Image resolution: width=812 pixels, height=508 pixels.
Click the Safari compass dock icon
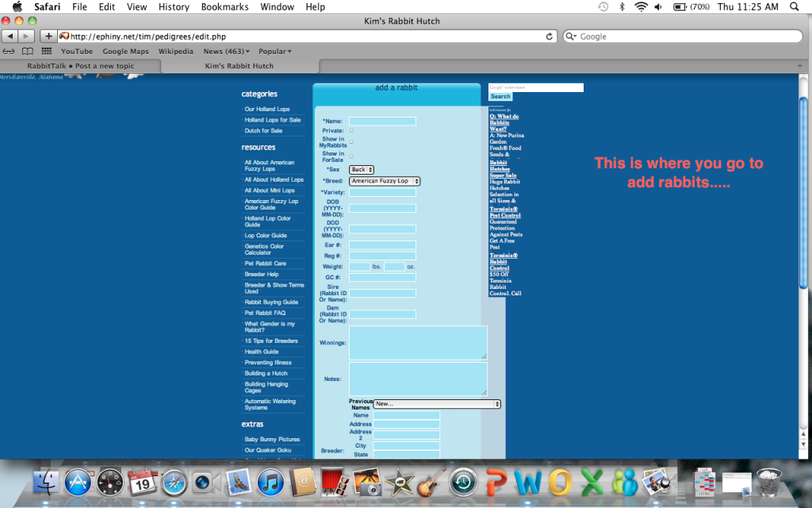pyautogui.click(x=174, y=483)
